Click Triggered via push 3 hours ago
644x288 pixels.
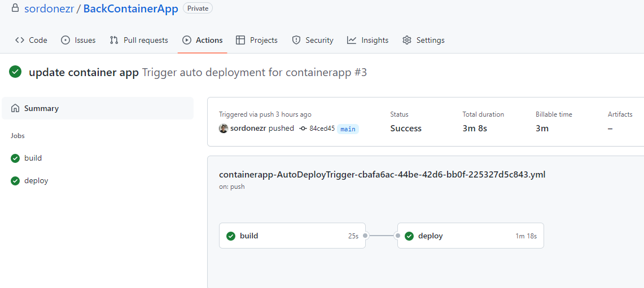pos(265,114)
